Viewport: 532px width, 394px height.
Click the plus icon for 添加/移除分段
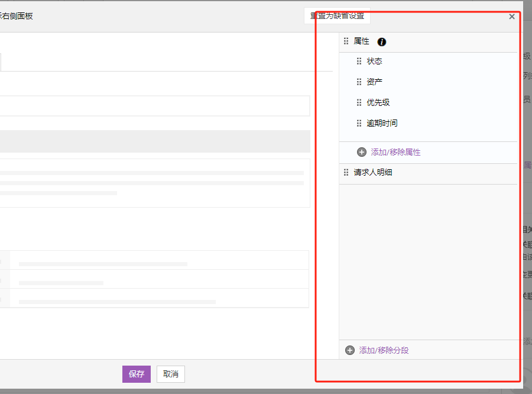[350, 350]
